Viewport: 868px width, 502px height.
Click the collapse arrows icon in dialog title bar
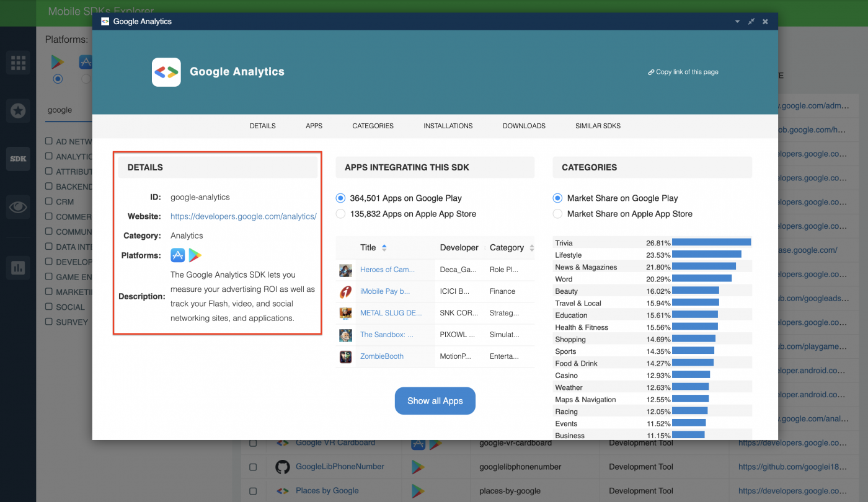(x=751, y=21)
